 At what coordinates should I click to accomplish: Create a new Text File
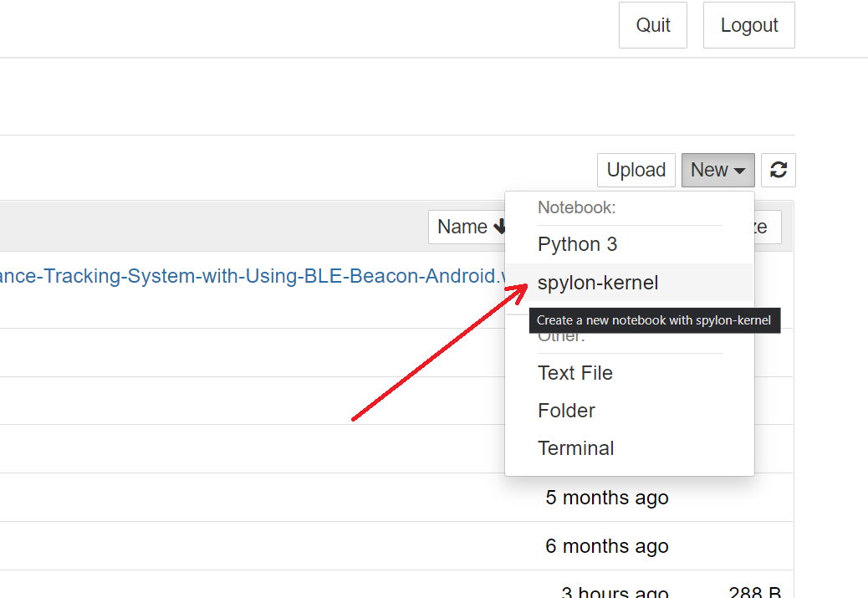[x=574, y=373]
